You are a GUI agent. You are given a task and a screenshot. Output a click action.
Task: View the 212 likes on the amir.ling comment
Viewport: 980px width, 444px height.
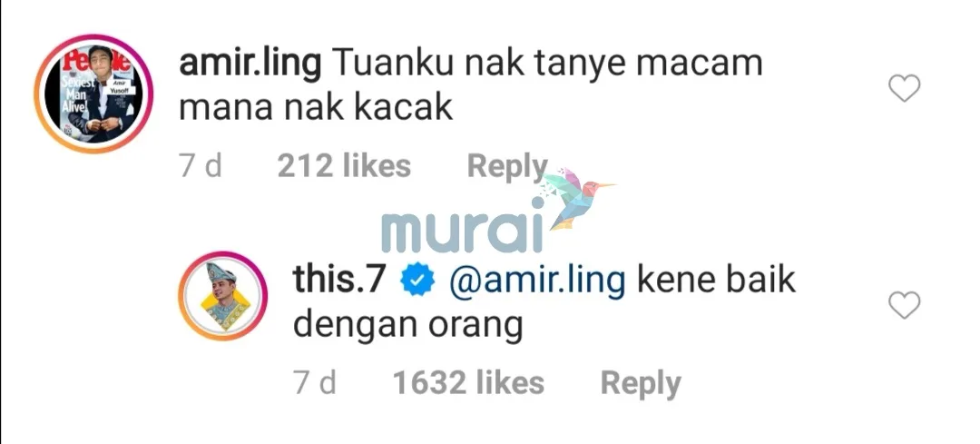pos(344,166)
